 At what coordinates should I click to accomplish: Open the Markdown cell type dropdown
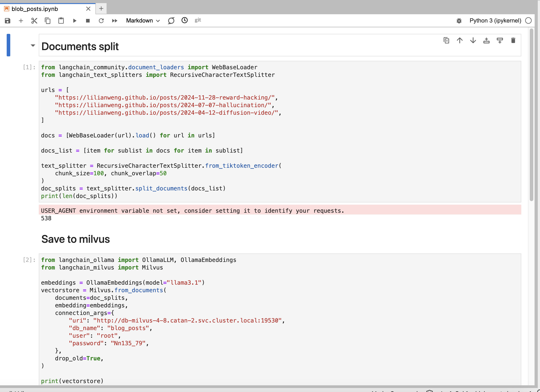coord(143,21)
